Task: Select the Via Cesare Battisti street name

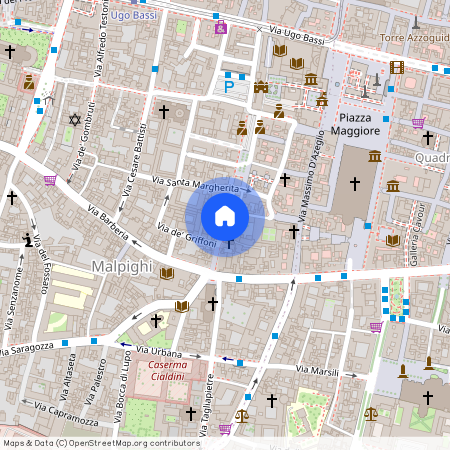Action: click(134, 160)
